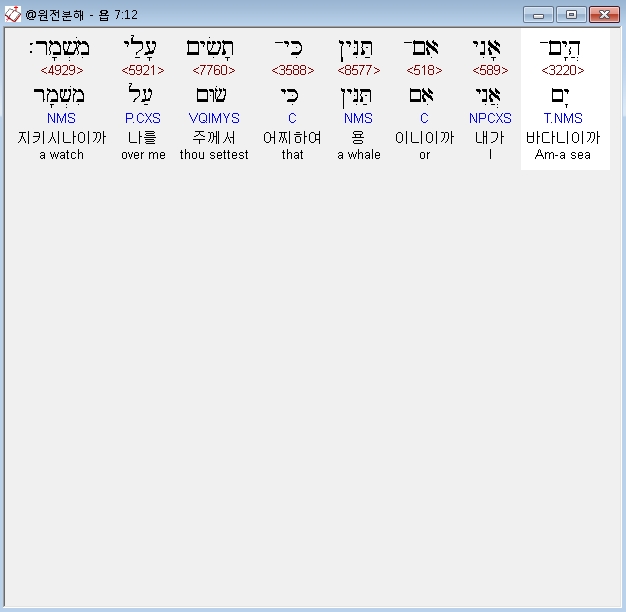
Task: Select the Korean gloss 바다니이까
Action: 563,138
